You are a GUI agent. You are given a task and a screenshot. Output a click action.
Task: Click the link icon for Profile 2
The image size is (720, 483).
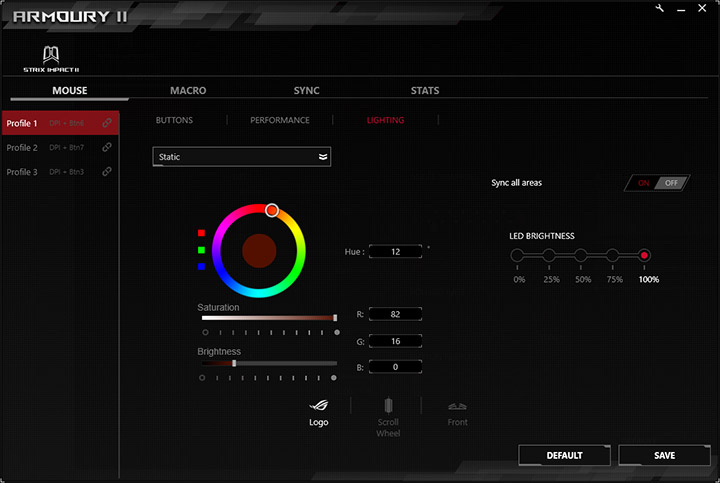[107, 147]
